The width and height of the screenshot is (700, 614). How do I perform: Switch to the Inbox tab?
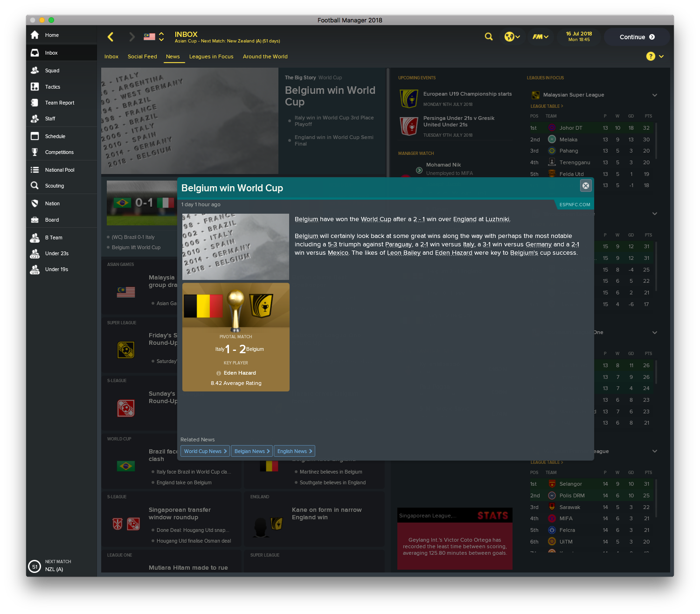pyautogui.click(x=111, y=56)
